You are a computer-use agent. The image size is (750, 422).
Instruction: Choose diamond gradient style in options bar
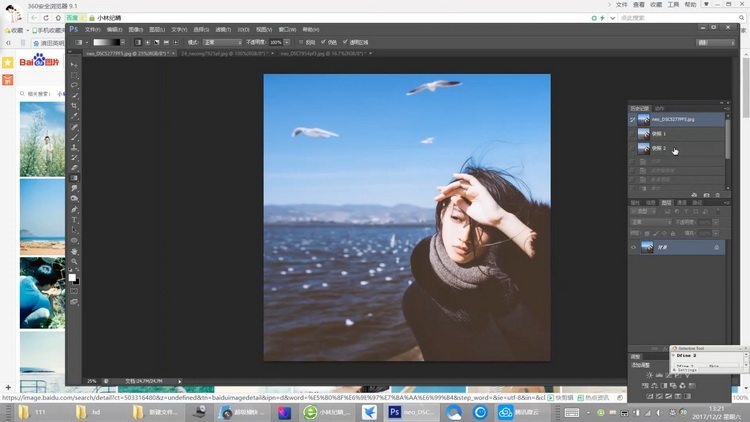pyautogui.click(x=176, y=42)
